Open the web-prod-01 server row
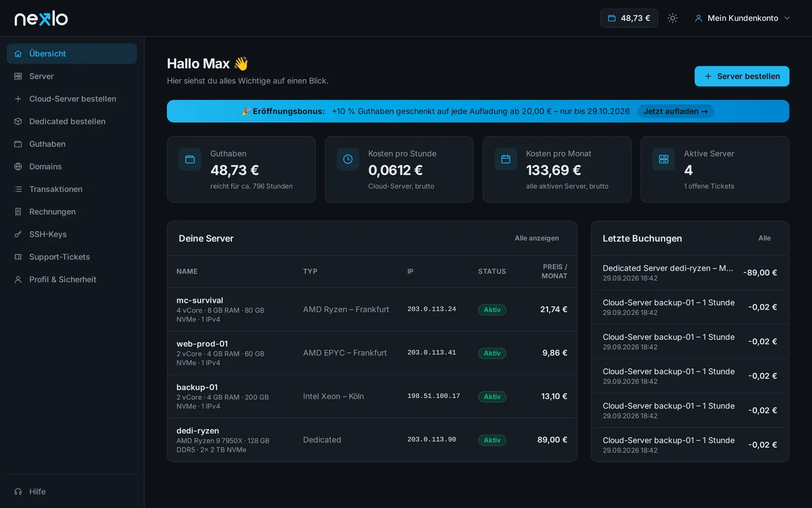Viewport: 812px width, 508px height. click(372, 353)
